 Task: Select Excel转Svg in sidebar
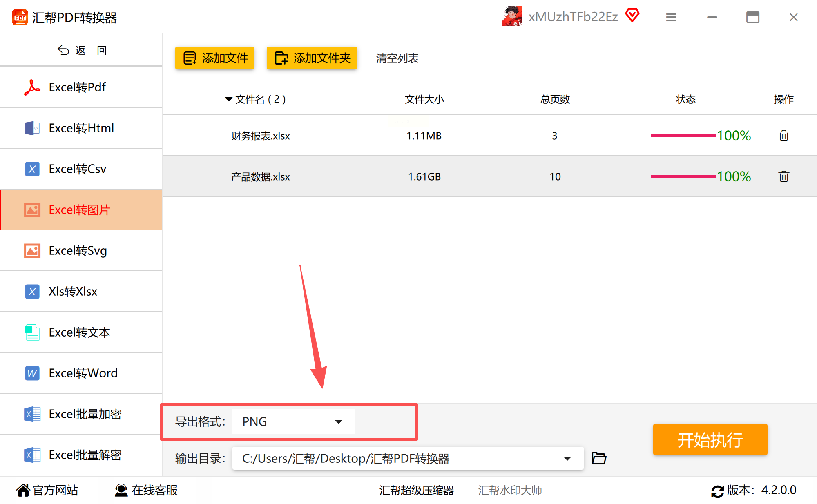[x=78, y=250]
